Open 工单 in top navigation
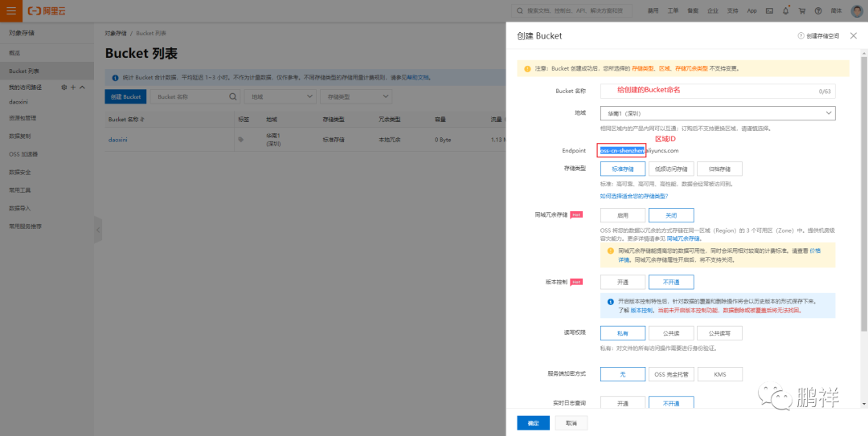 [x=674, y=10]
